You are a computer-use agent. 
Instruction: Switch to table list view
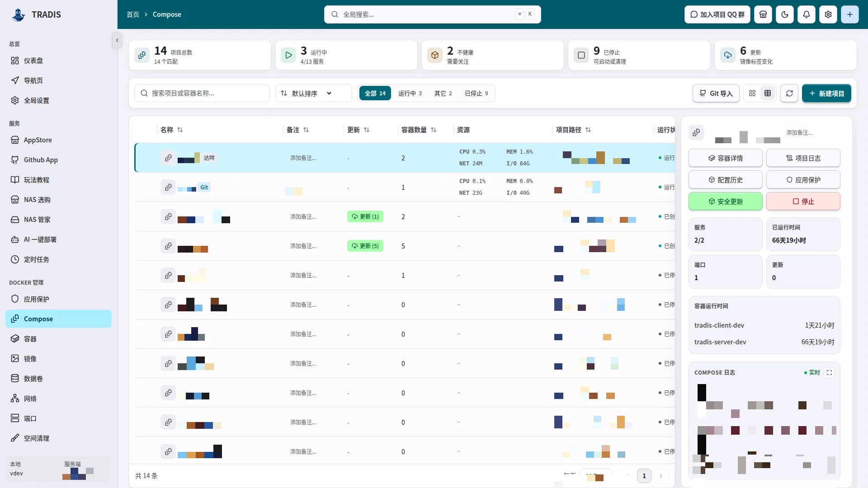(x=768, y=93)
